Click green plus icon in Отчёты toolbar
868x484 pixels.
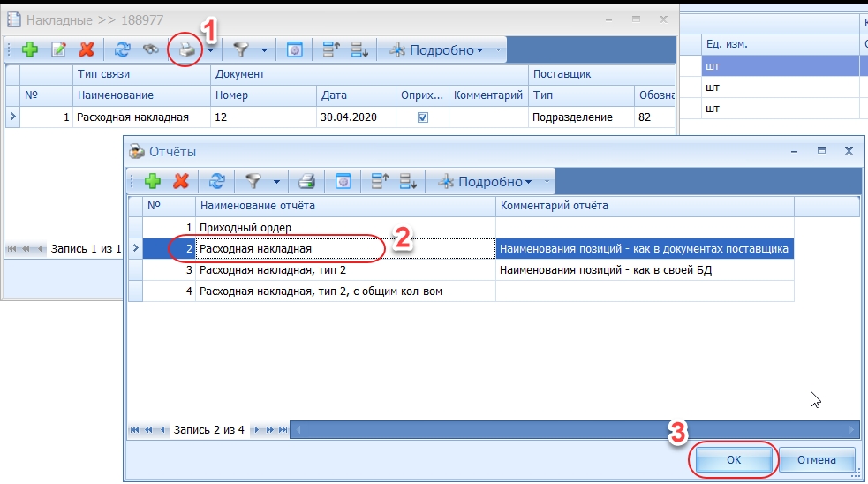(x=154, y=182)
